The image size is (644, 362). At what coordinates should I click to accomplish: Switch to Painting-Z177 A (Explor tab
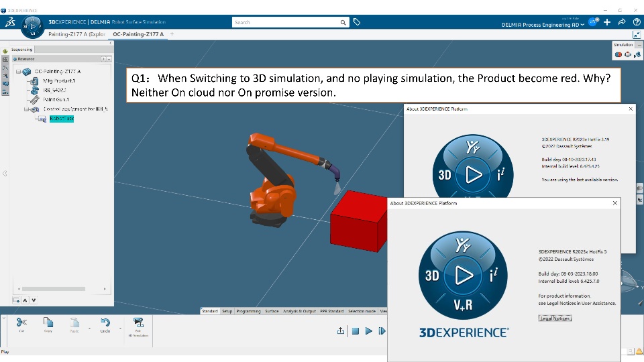coord(76,34)
